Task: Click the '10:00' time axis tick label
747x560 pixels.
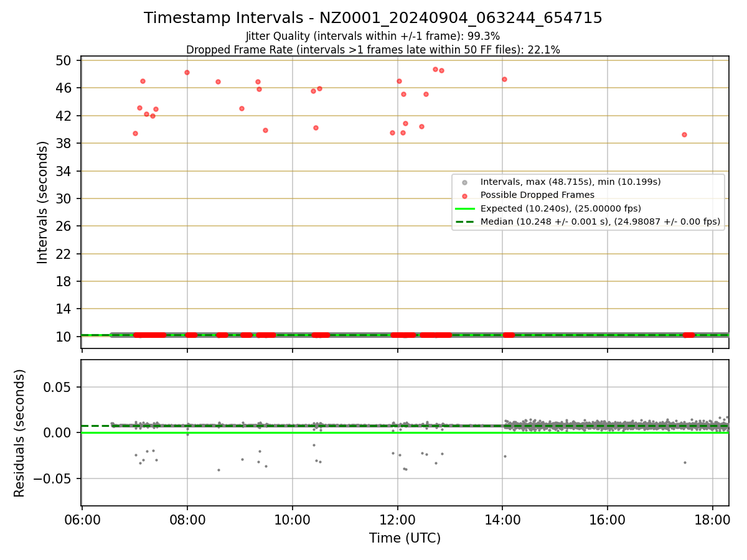Action: 293,519
